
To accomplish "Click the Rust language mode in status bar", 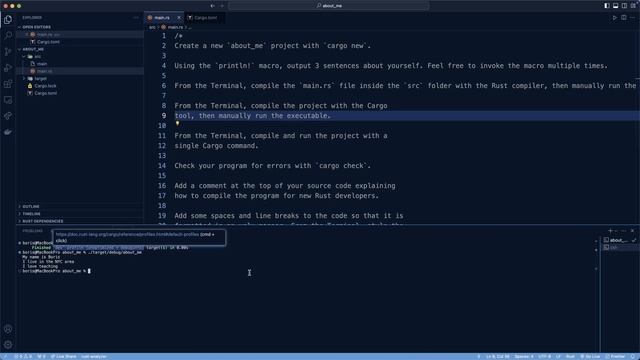I will click(570, 356).
